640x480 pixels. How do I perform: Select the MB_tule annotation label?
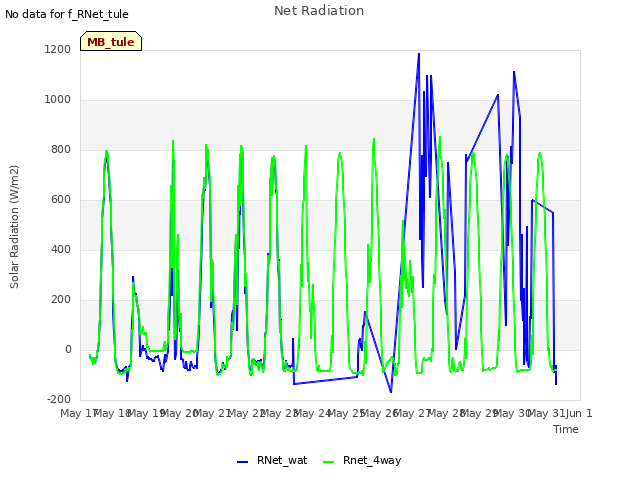point(111,42)
